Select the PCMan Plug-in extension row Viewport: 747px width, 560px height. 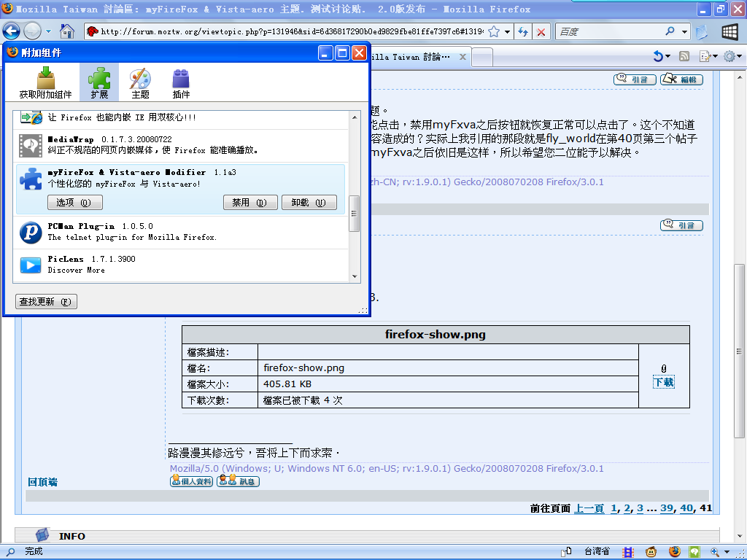[181, 232]
